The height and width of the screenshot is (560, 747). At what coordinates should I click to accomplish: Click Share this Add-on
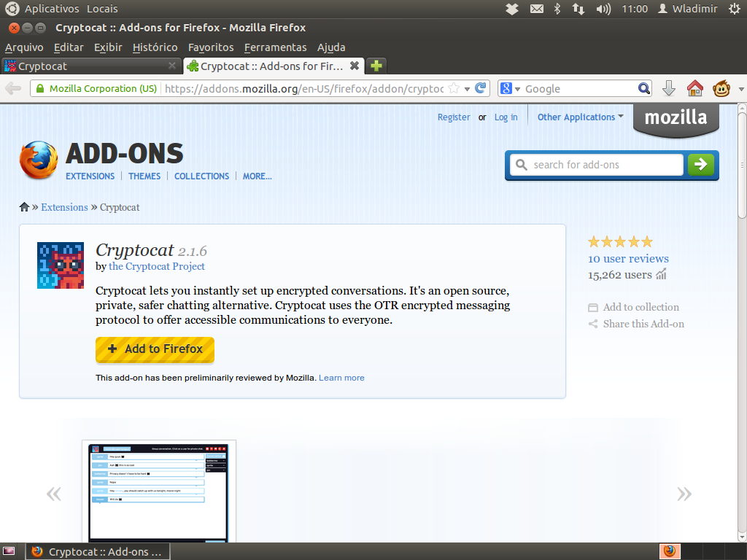point(636,324)
